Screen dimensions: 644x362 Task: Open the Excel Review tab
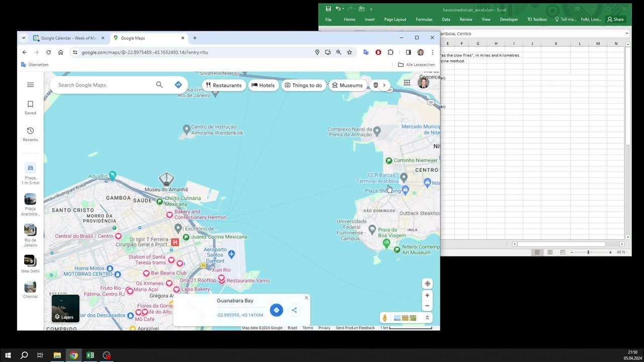tap(466, 20)
